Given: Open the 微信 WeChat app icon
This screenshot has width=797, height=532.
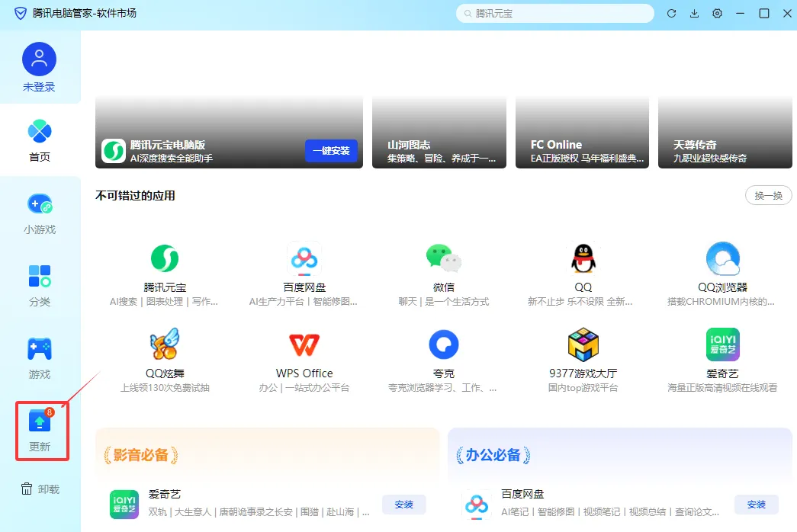Looking at the screenshot, I should 444,258.
